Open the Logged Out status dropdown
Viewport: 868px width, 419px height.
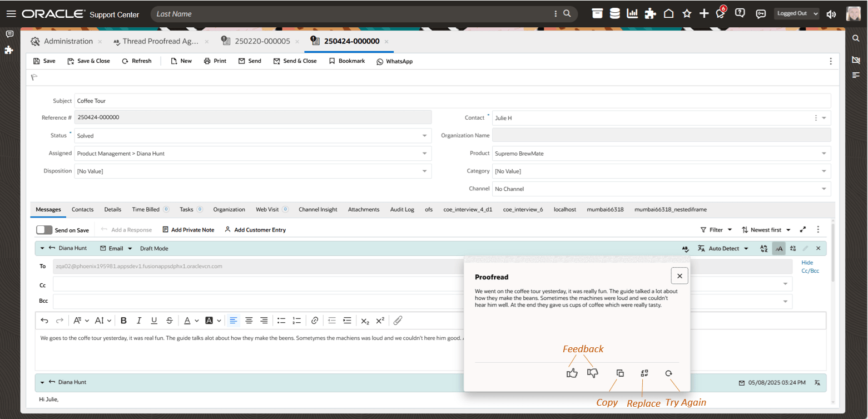tap(797, 13)
